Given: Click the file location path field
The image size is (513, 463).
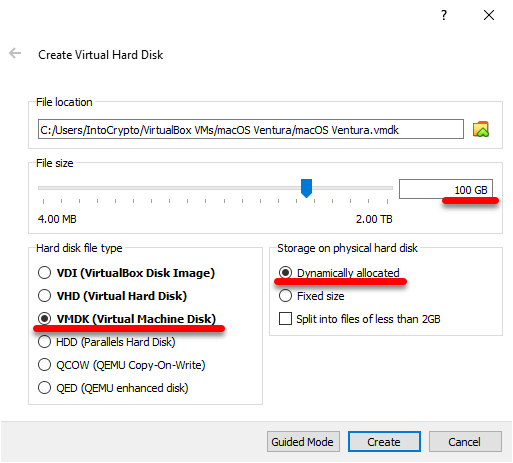Looking at the screenshot, I should (x=251, y=129).
